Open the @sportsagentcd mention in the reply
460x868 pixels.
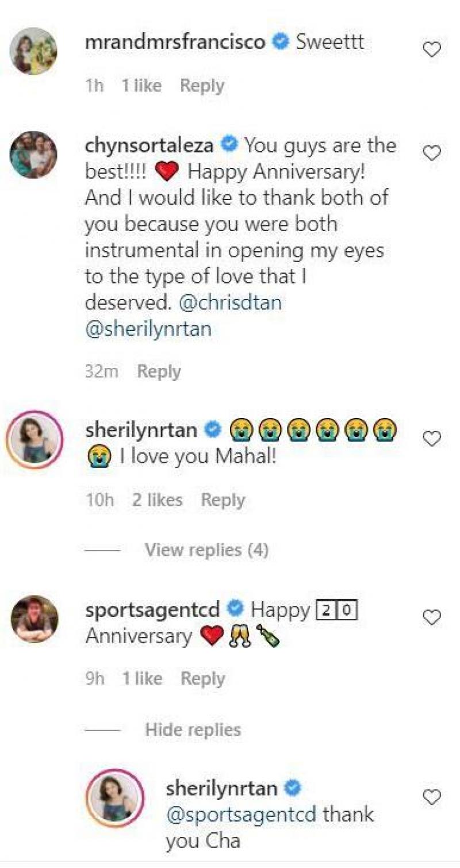point(241,815)
